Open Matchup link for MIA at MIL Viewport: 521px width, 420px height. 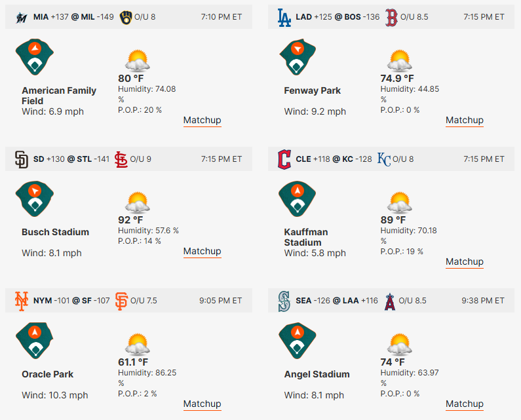202,120
